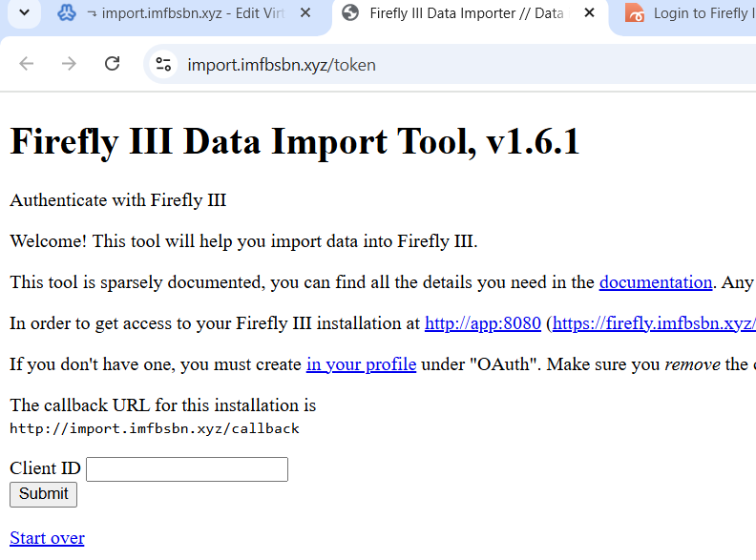Viewport: 756px width, 560px height.
Task: Click inside the Client ID field
Action: pyautogui.click(x=187, y=469)
